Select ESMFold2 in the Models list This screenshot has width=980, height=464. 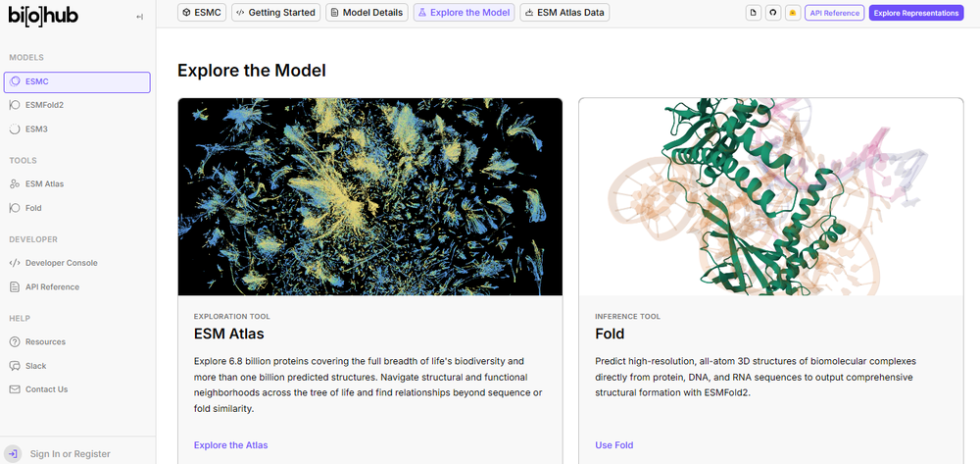click(76, 105)
